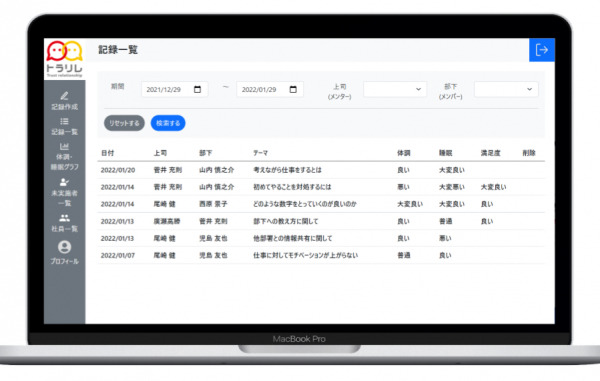
Task: Open 記録作成 pencil icon in sidebar
Action: [x=64, y=96]
